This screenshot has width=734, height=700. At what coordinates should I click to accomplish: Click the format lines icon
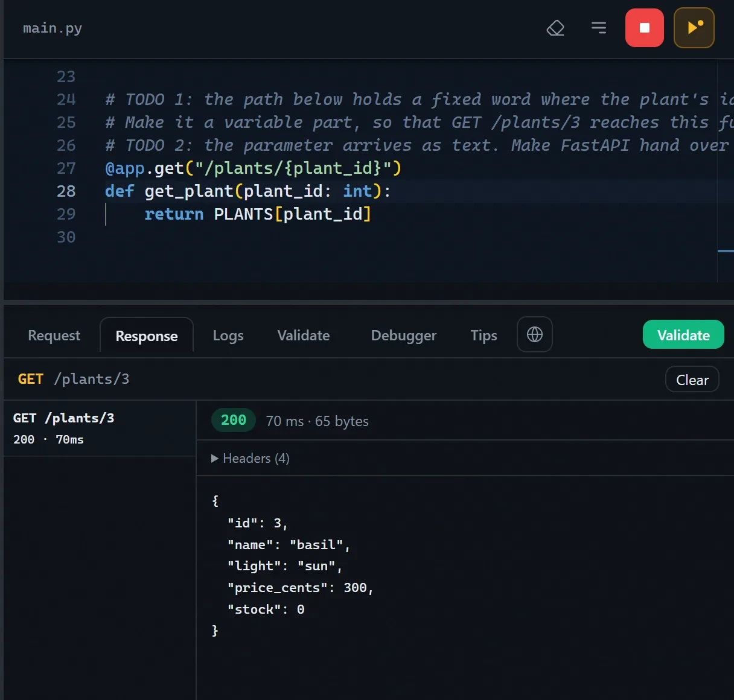[599, 28]
